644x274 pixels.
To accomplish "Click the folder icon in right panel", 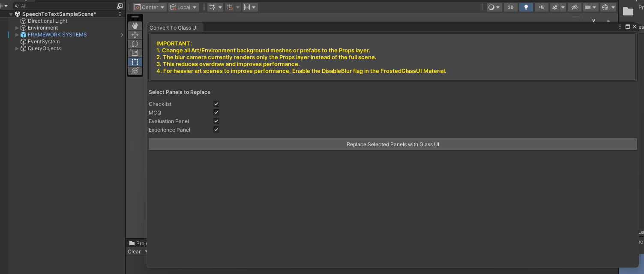I will pos(628,12).
